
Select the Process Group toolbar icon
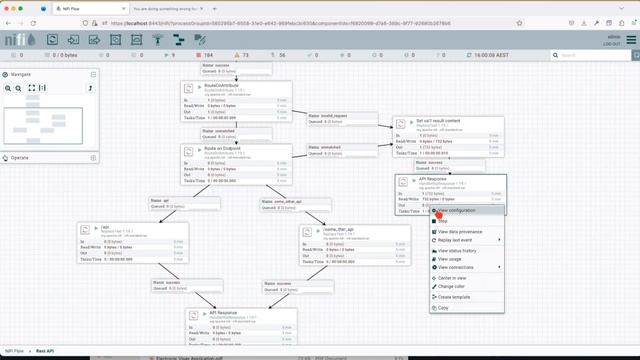coord(116,40)
